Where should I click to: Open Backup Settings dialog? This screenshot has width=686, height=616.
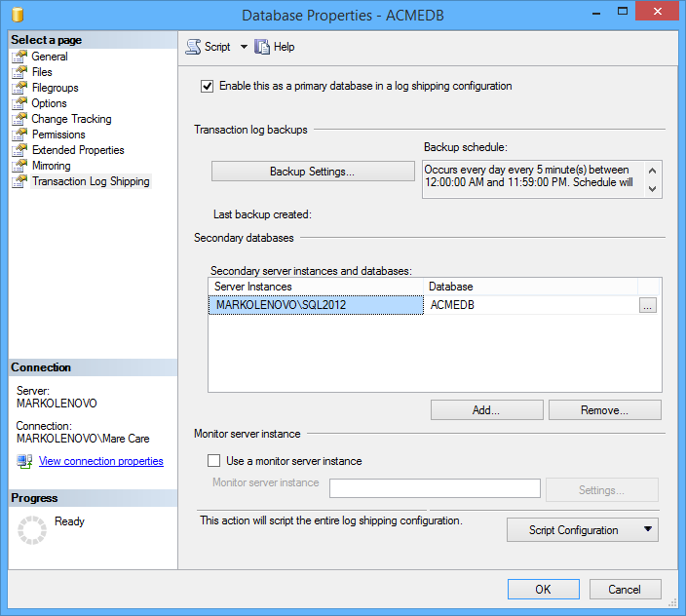tap(312, 172)
